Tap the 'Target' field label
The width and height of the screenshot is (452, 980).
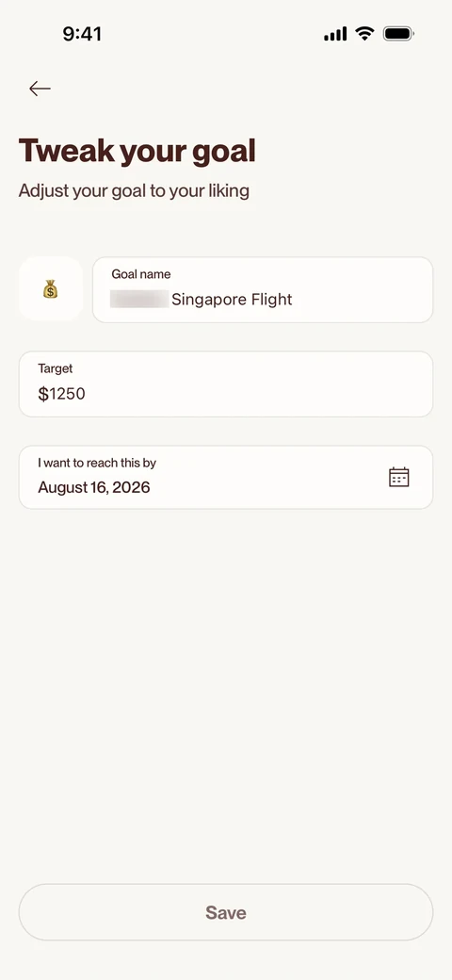click(x=56, y=368)
